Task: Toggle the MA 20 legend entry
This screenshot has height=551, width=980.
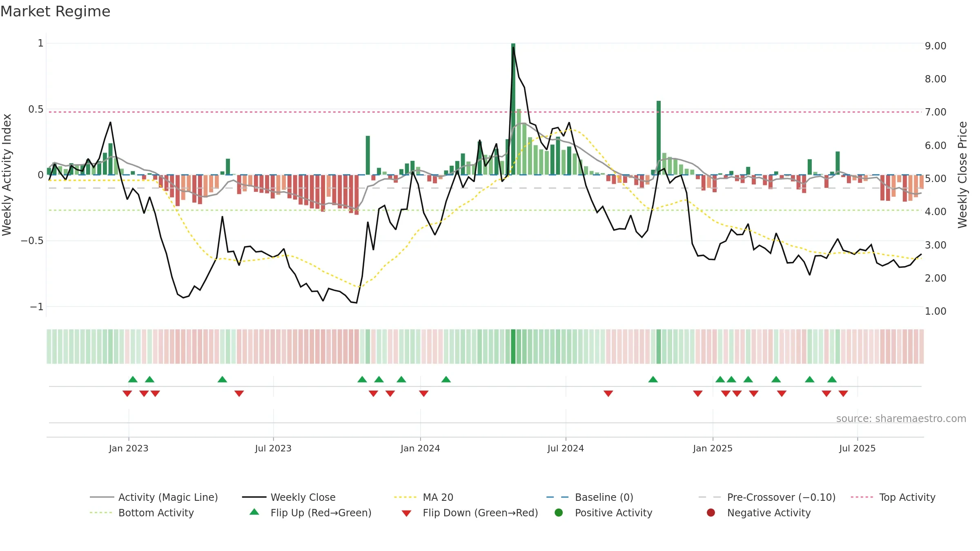Action: coord(423,497)
